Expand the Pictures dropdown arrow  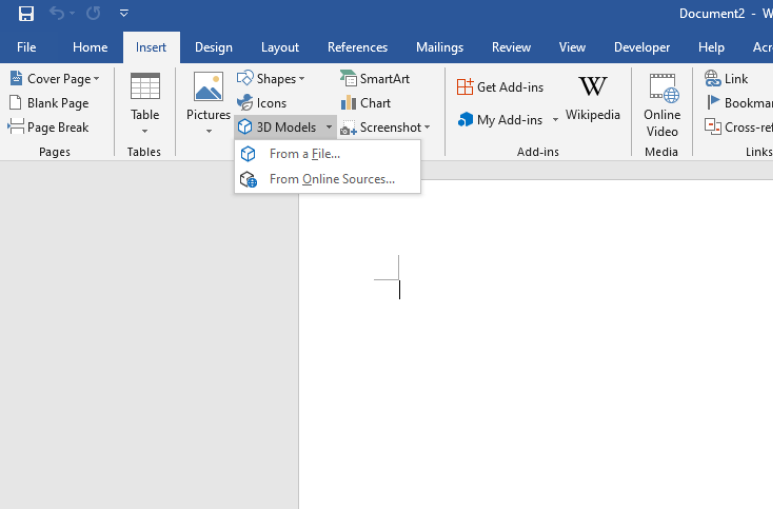[209, 131]
